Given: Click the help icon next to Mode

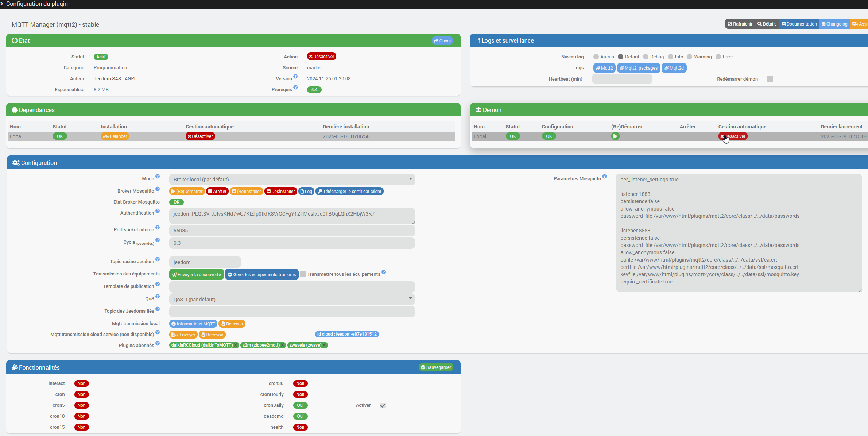Looking at the screenshot, I should click(x=158, y=177).
